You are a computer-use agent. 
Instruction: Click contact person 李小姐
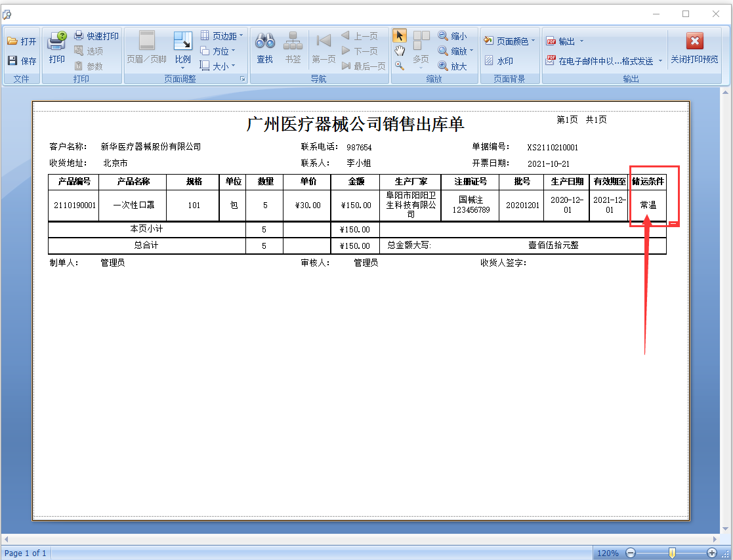[358, 163]
